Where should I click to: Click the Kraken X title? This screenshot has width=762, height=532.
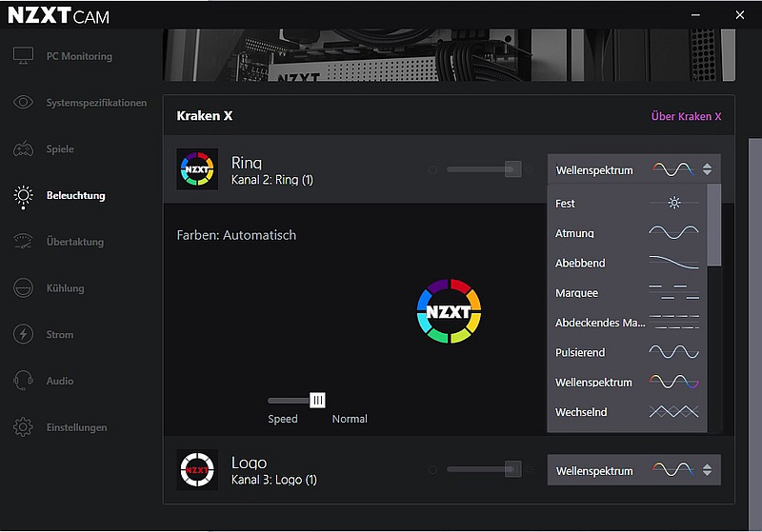[205, 115]
